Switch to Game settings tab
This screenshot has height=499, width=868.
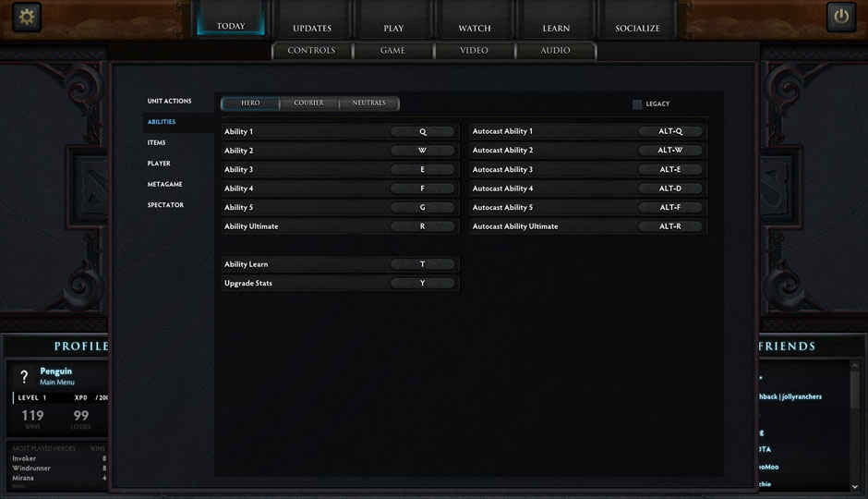tap(392, 51)
